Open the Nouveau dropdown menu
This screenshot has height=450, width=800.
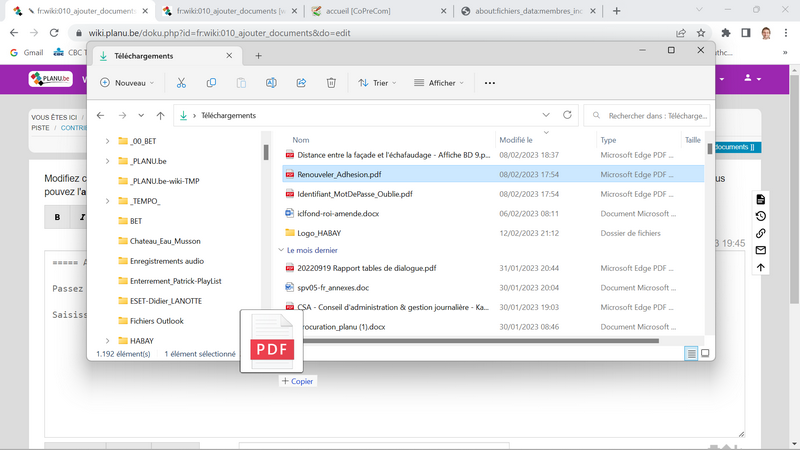(x=128, y=83)
